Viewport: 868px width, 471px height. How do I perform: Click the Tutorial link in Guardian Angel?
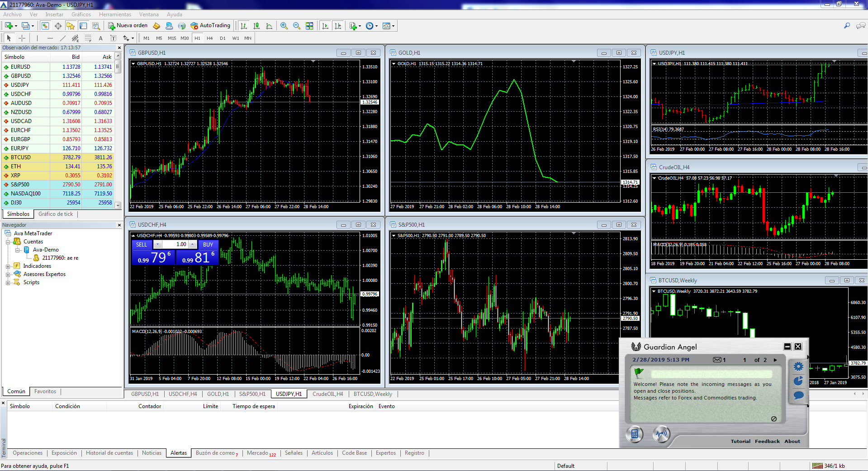click(740, 441)
